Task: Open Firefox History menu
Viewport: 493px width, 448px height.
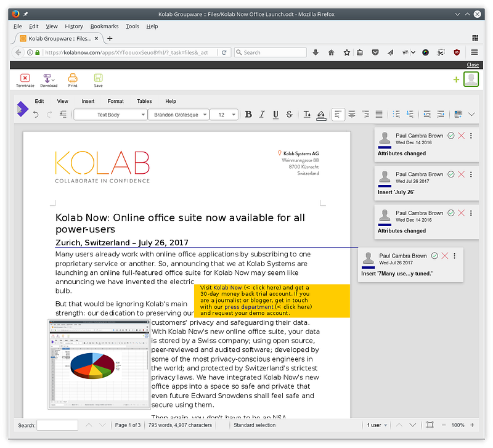Action: 74,26
